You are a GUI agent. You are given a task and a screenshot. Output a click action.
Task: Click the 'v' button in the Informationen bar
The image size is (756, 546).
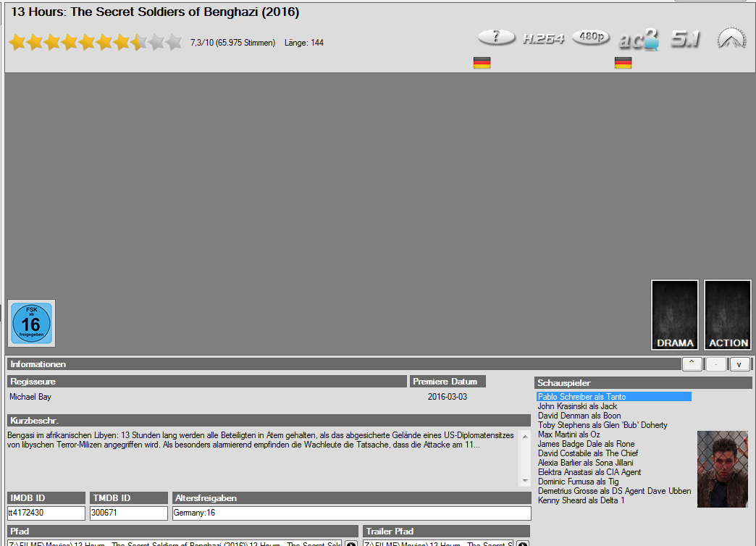739,364
